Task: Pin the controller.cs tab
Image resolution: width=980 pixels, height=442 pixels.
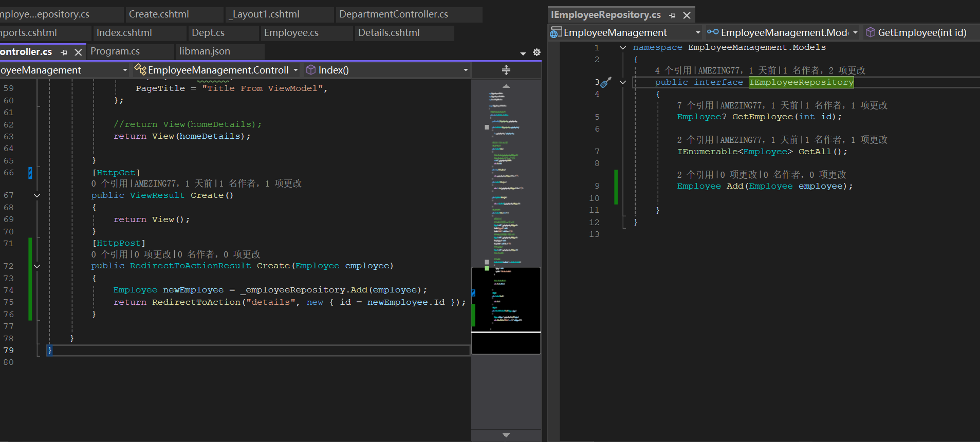Action: click(x=64, y=52)
